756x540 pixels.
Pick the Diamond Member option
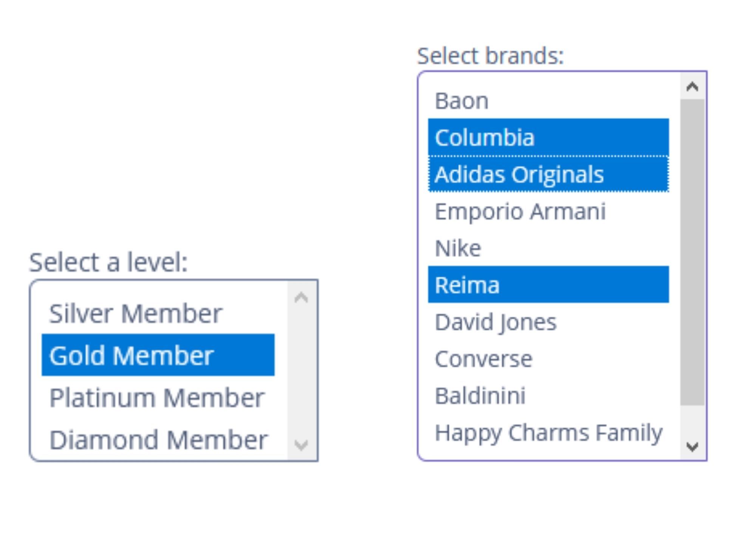pyautogui.click(x=158, y=439)
